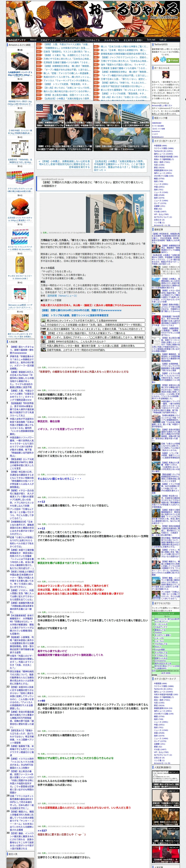Open featured thumbnail 米韓関税交渉停止

(50, 116)
